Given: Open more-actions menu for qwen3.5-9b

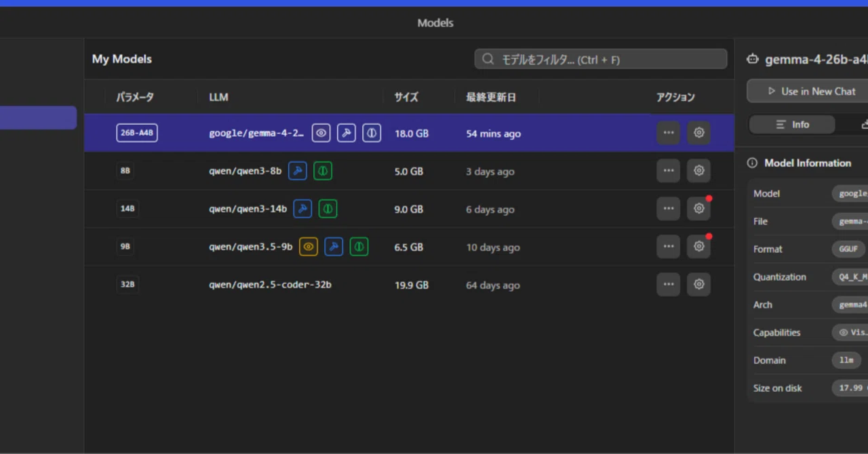Looking at the screenshot, I should tap(669, 247).
